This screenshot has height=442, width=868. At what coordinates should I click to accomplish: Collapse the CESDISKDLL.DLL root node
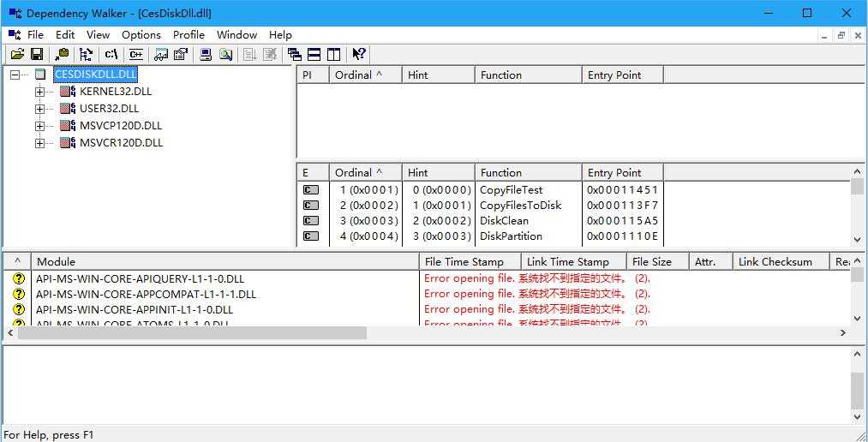coord(15,75)
